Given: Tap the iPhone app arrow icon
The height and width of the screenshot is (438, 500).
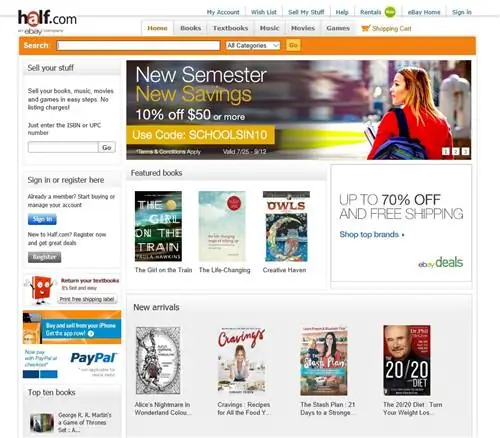Looking at the screenshot, I should [91, 333].
